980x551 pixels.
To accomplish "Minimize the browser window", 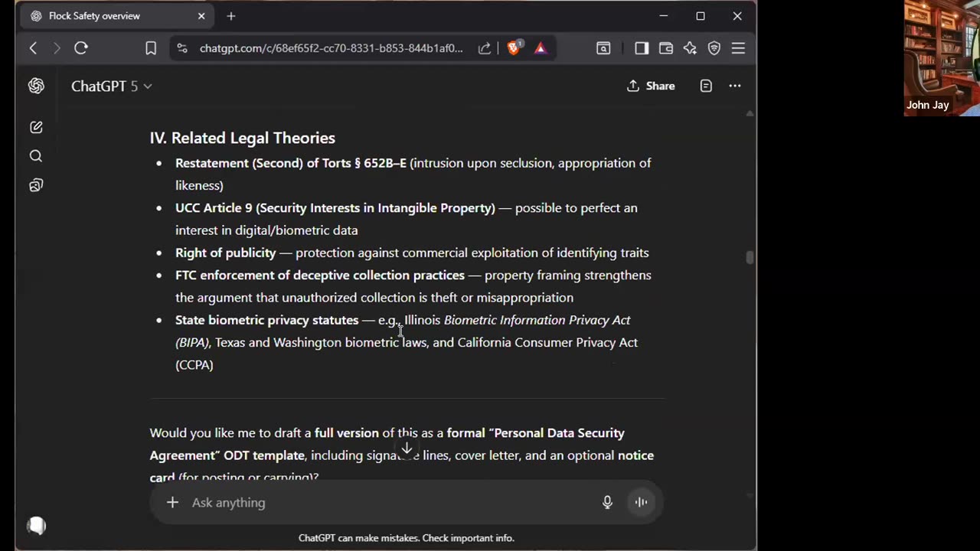I will click(x=664, y=16).
